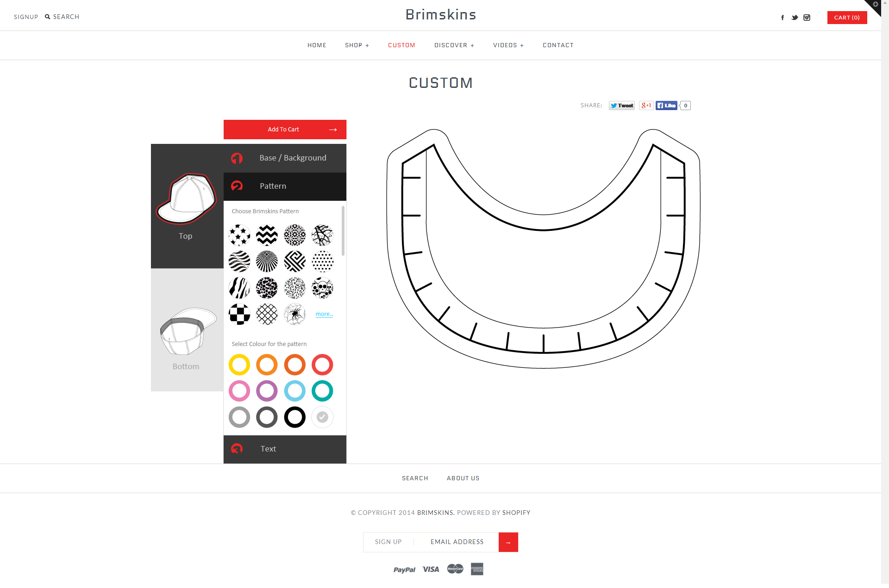Switch to the Top brim view
Screen dimensions: 889x588
coord(187,206)
